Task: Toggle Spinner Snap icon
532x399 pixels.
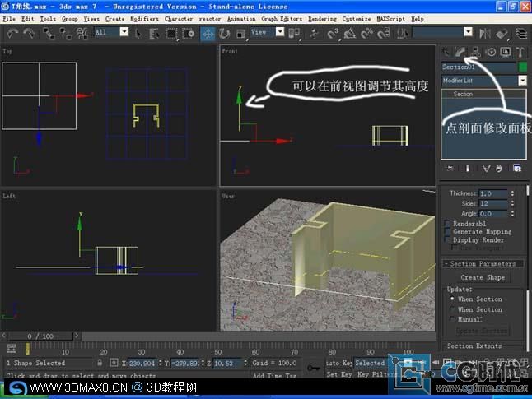Action: (384, 34)
